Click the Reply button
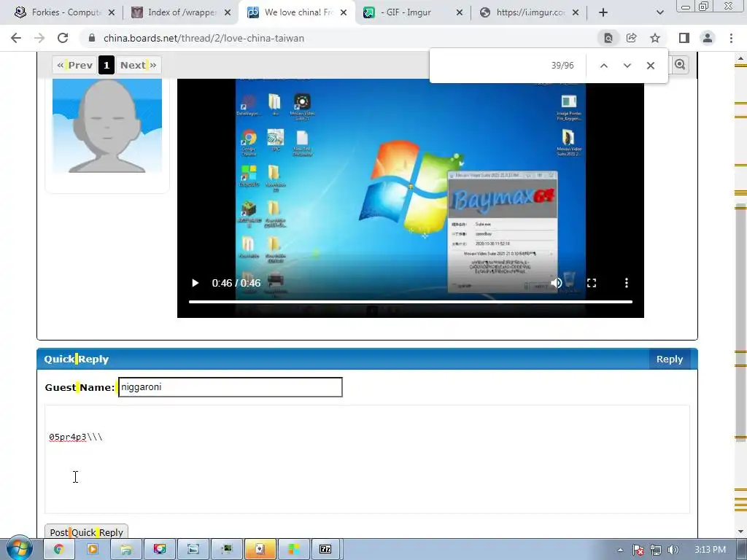Image resolution: width=747 pixels, height=560 pixels. pos(670,359)
